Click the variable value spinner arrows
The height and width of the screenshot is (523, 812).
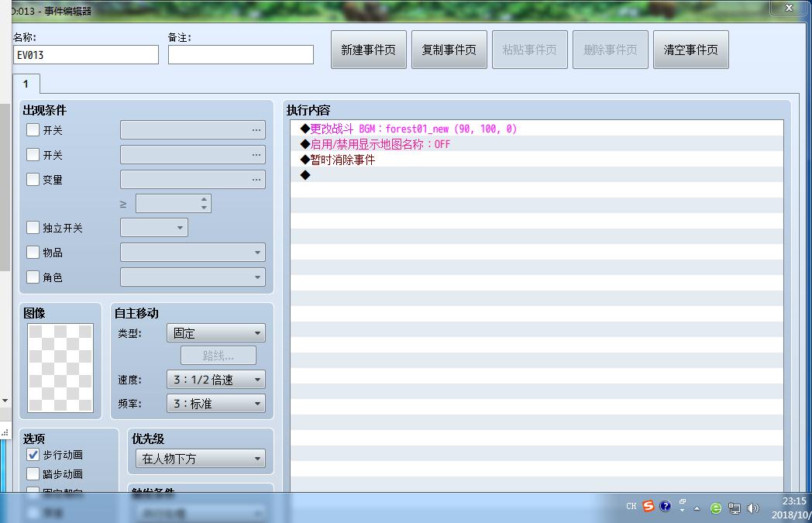coord(204,204)
